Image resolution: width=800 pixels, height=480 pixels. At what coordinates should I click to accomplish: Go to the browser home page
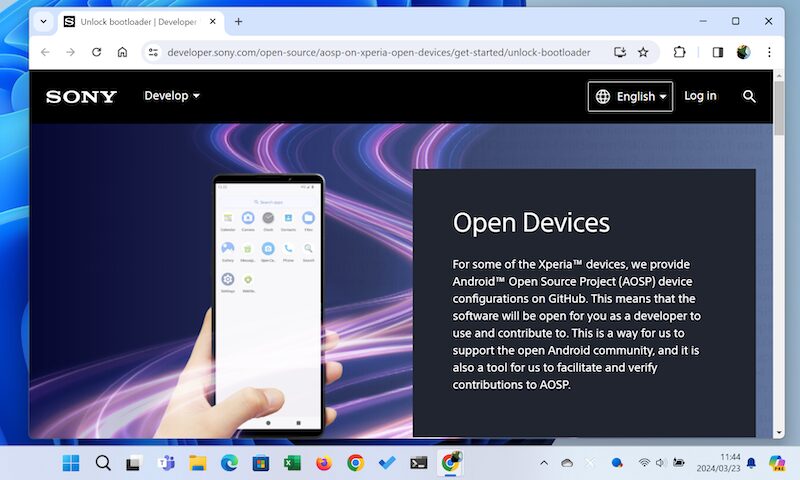[x=122, y=52]
